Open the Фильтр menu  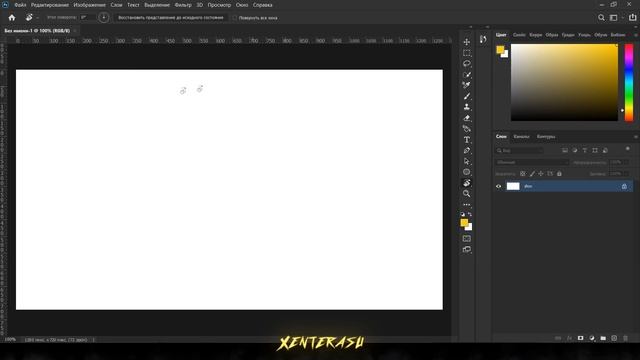point(183,5)
